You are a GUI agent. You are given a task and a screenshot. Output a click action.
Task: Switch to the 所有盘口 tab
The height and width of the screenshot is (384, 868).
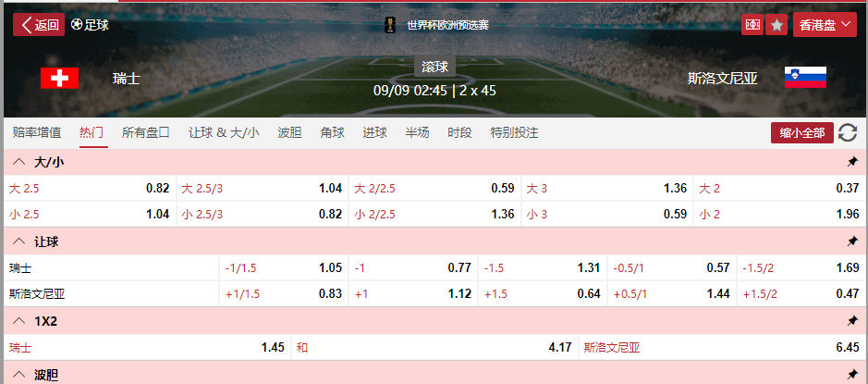[146, 132]
